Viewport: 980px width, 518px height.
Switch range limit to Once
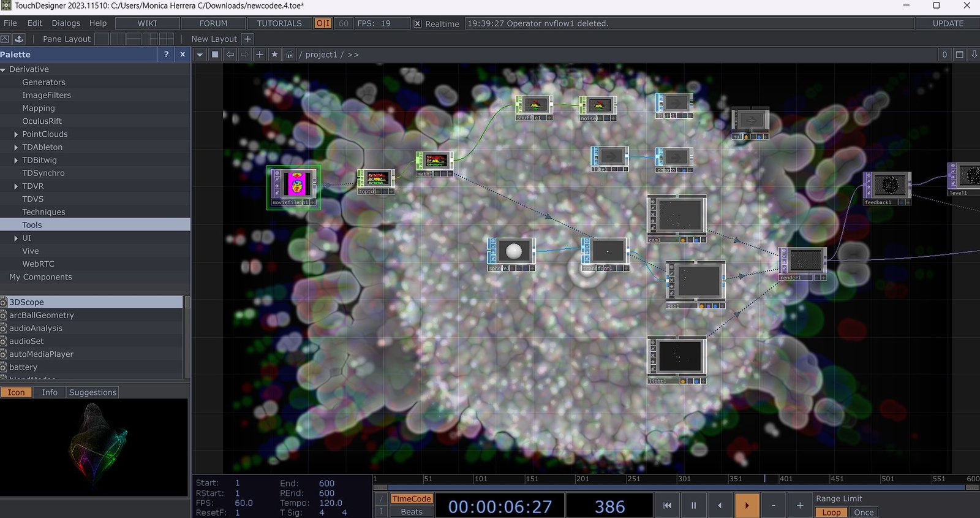point(863,512)
